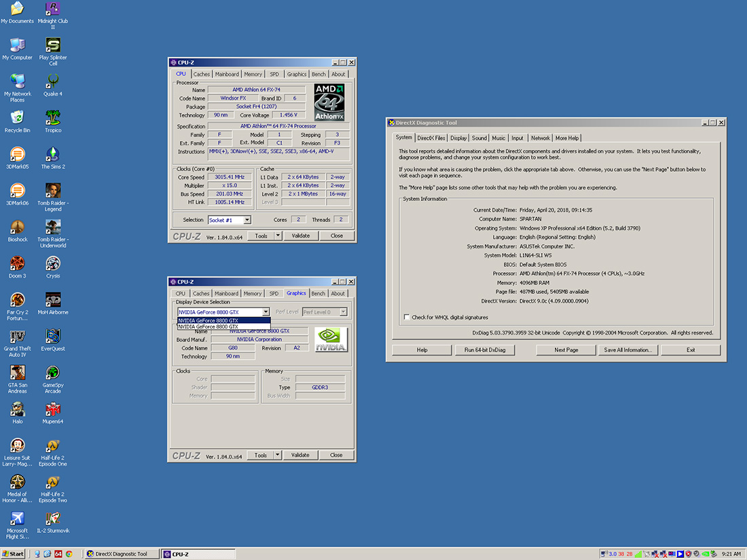Open Half-Life 2 Episode One shortcut
Image resolution: width=747 pixels, height=560 pixels.
53,452
